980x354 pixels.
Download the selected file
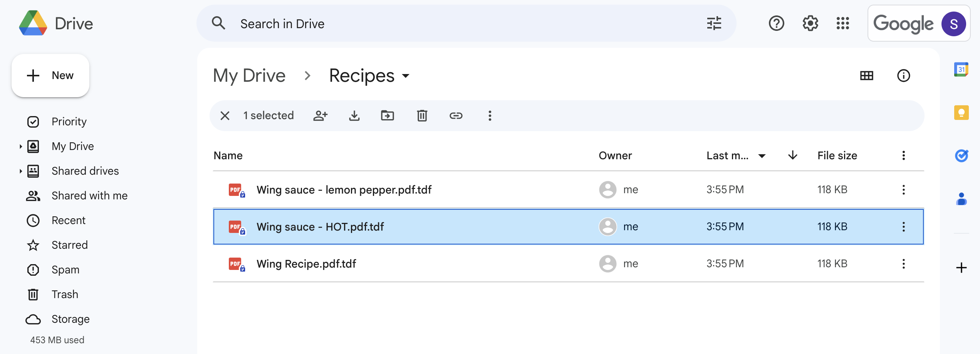point(354,116)
